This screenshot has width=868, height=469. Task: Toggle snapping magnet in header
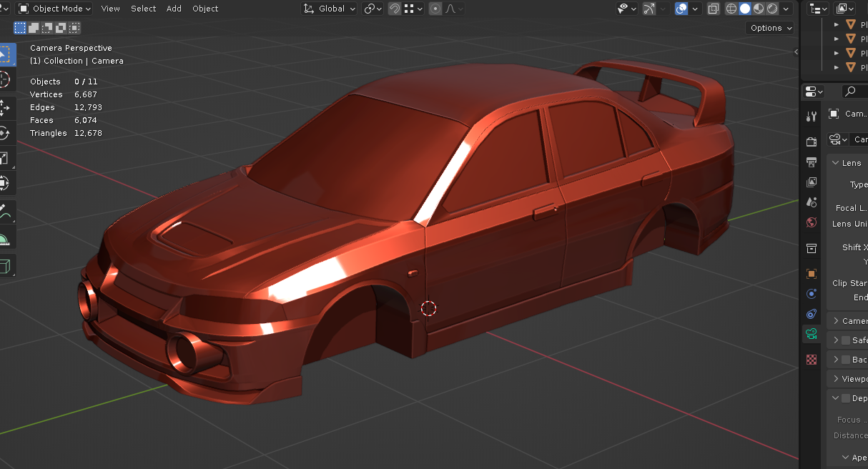[x=395, y=9]
